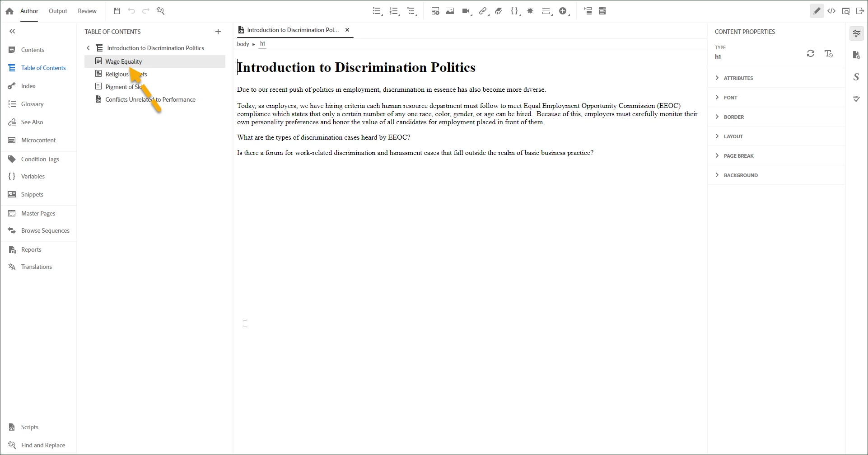The image size is (868, 455).
Task: Add a new TOC item with plus
Action: (218, 32)
